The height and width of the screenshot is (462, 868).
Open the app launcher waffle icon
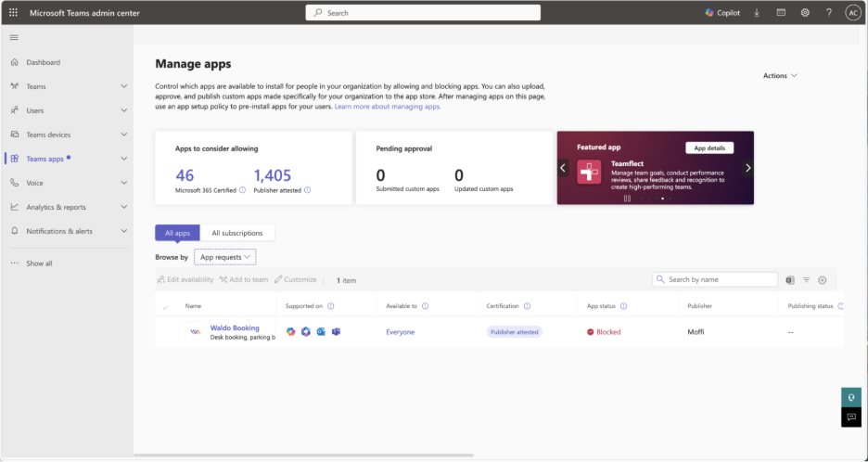13,12
